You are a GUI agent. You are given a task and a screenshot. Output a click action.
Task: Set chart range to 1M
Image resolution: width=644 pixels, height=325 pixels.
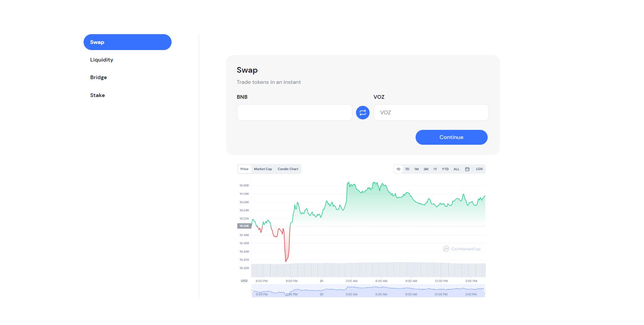coord(416,169)
